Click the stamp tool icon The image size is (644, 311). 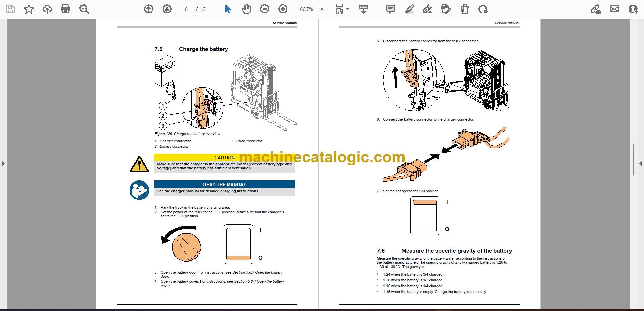(446, 9)
